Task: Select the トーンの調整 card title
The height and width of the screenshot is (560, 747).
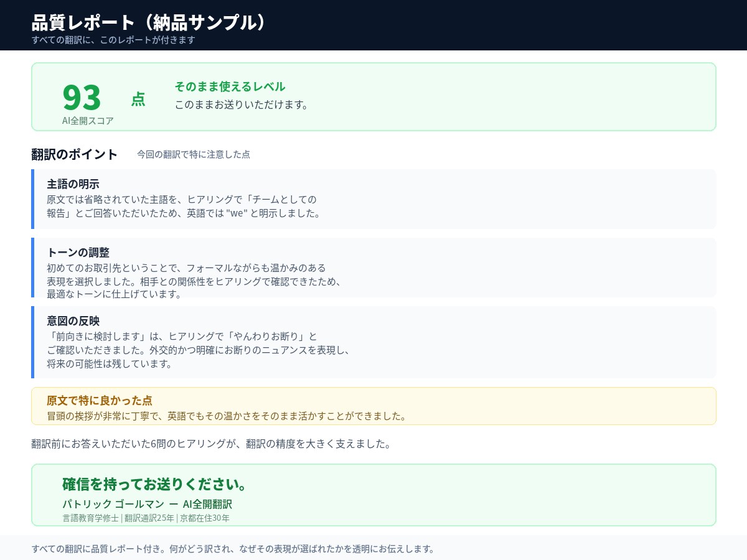Action: click(78, 253)
